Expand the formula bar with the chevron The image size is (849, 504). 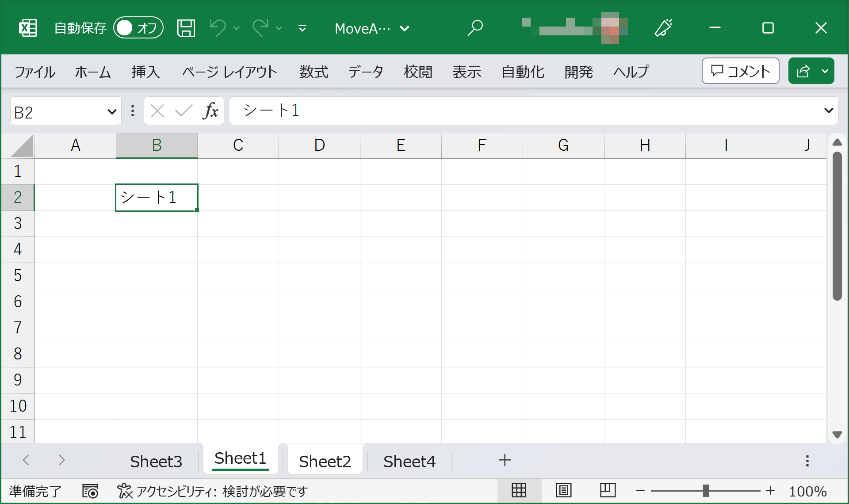pyautogui.click(x=829, y=111)
